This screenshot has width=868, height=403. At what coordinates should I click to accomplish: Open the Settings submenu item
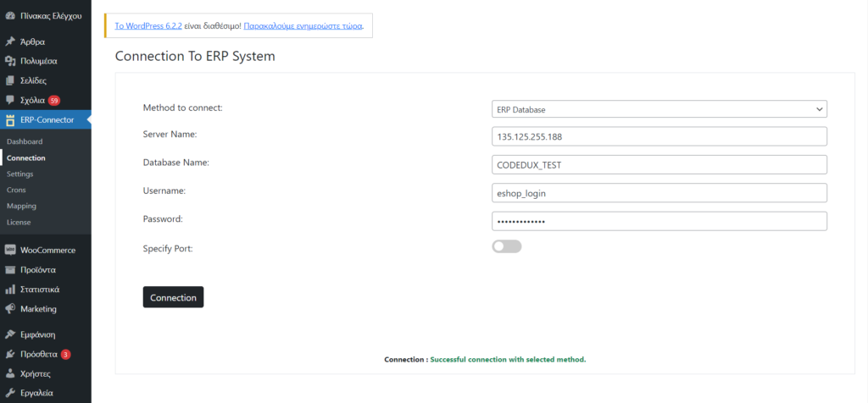point(19,174)
